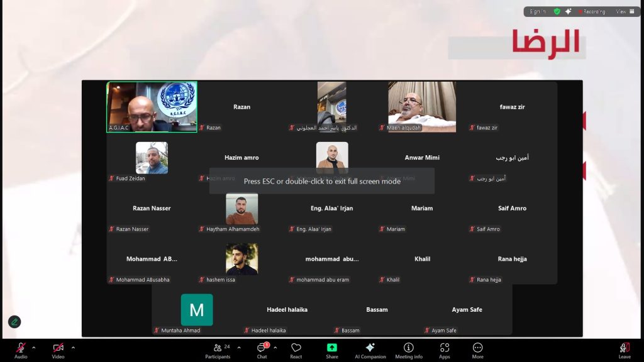This screenshot has width=644, height=362.
Task: Open the Apps panel
Action: 444,350
